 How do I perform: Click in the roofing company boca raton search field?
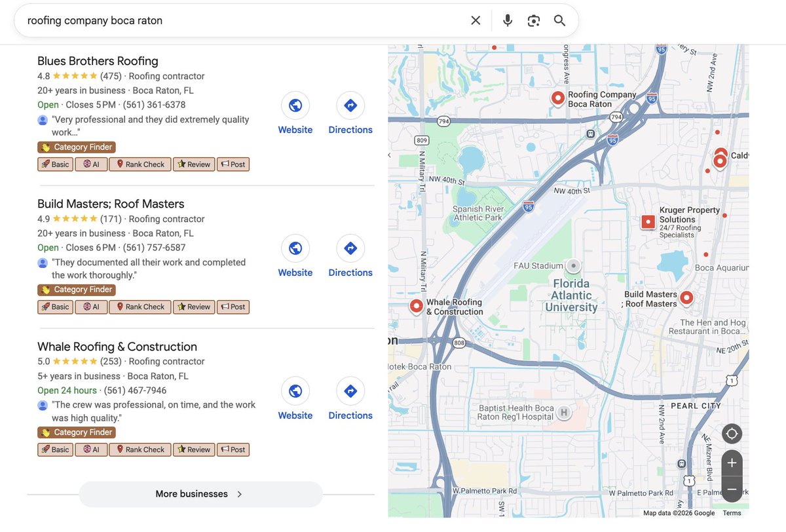(242, 20)
